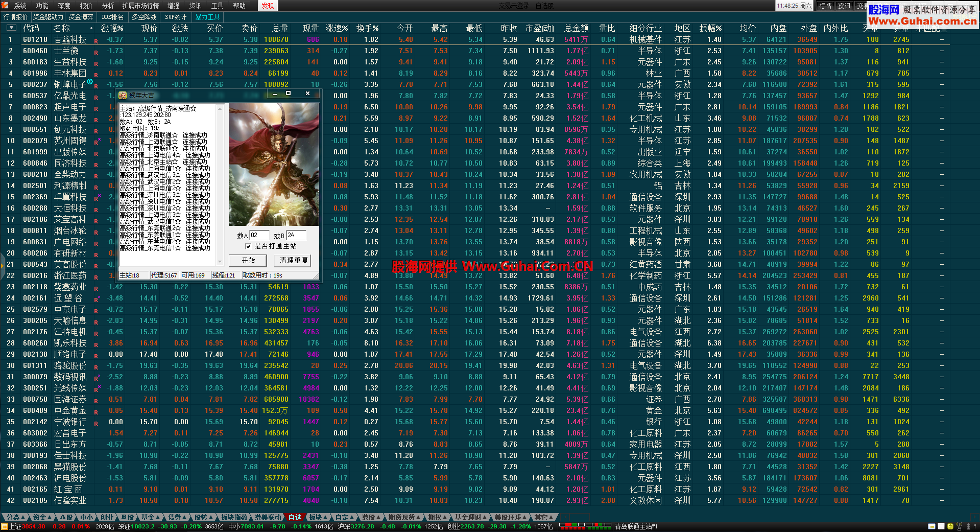
Task: Click the R marker icon beside 远望谷
Action: [97, 299]
